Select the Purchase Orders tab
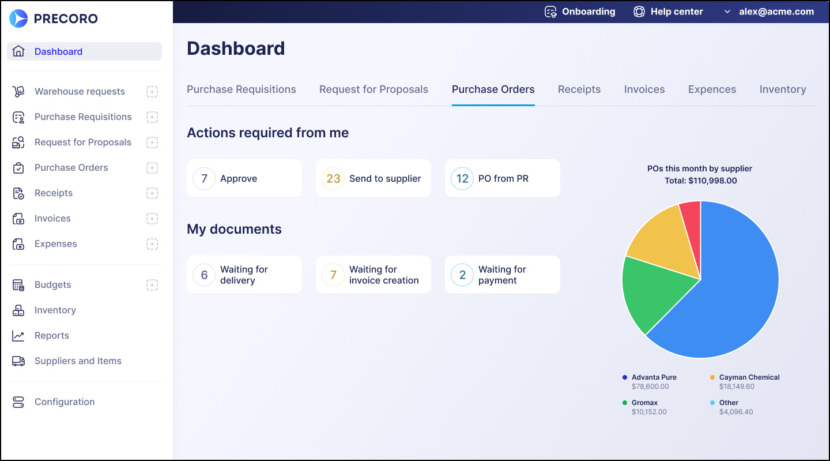The image size is (830, 461). click(x=493, y=89)
